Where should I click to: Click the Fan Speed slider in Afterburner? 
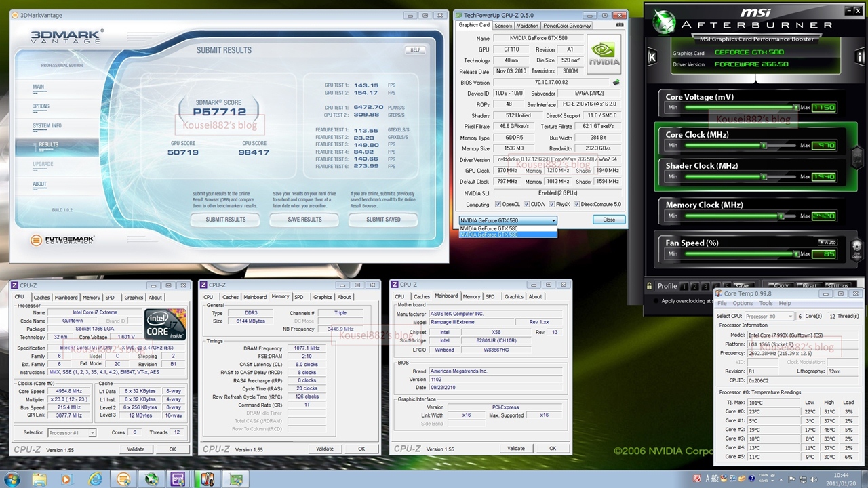741,253
